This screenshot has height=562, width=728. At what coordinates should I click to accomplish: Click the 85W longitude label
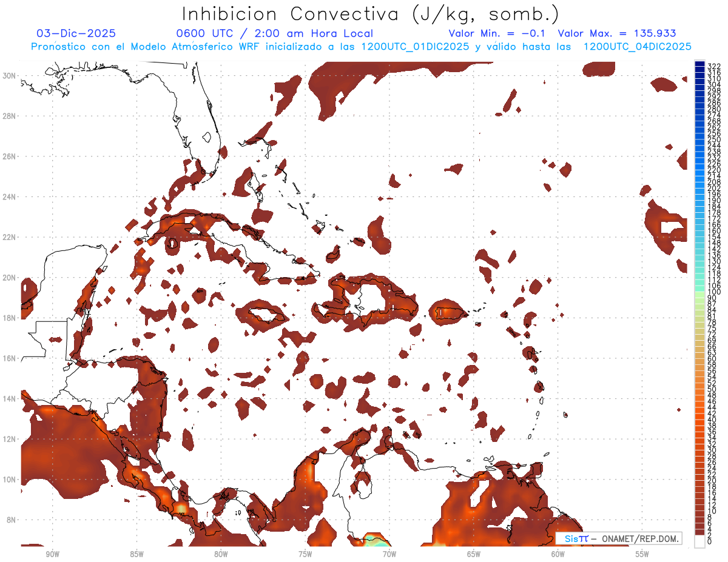136,554
